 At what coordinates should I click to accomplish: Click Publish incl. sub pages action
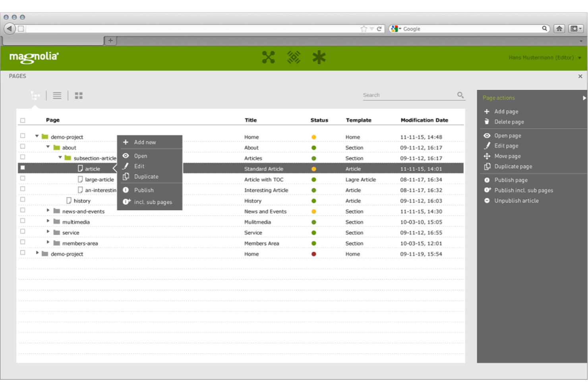click(524, 190)
